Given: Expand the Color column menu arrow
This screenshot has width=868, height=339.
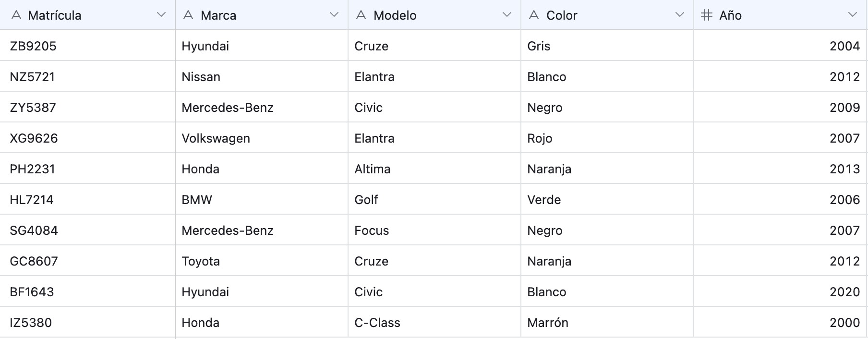Looking at the screenshot, I should point(680,15).
